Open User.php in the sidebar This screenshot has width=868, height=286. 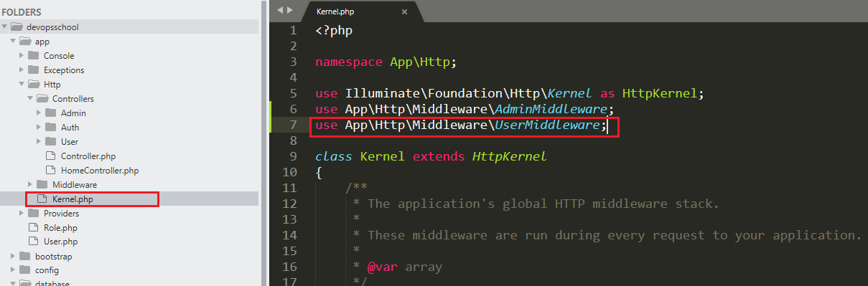pyautogui.click(x=60, y=242)
